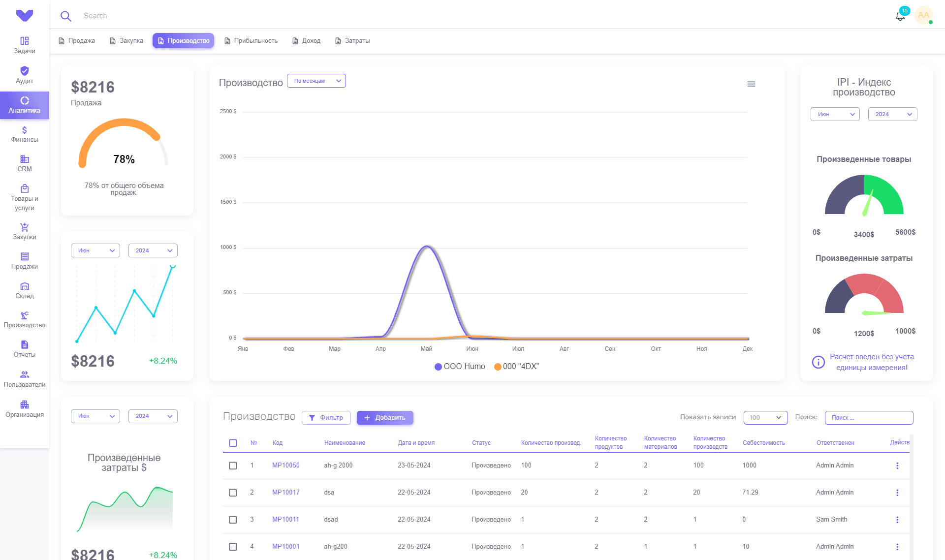The image size is (945, 560).
Task: Open the chart hamburger menu
Action: click(x=751, y=84)
